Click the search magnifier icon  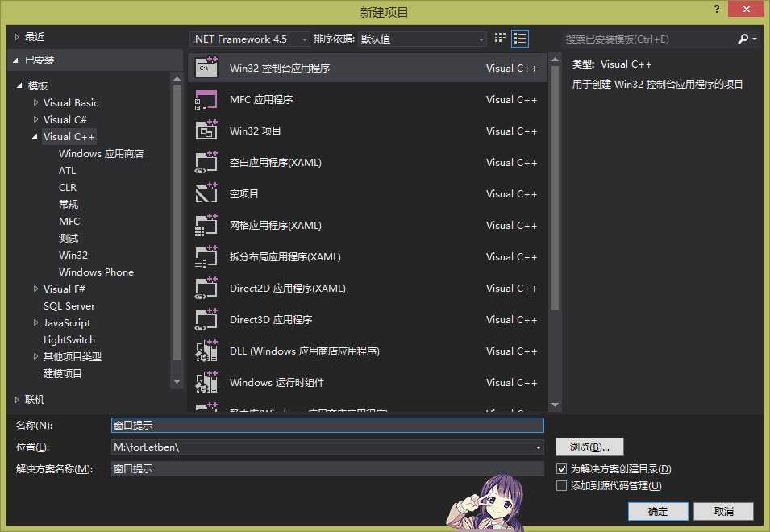click(743, 39)
